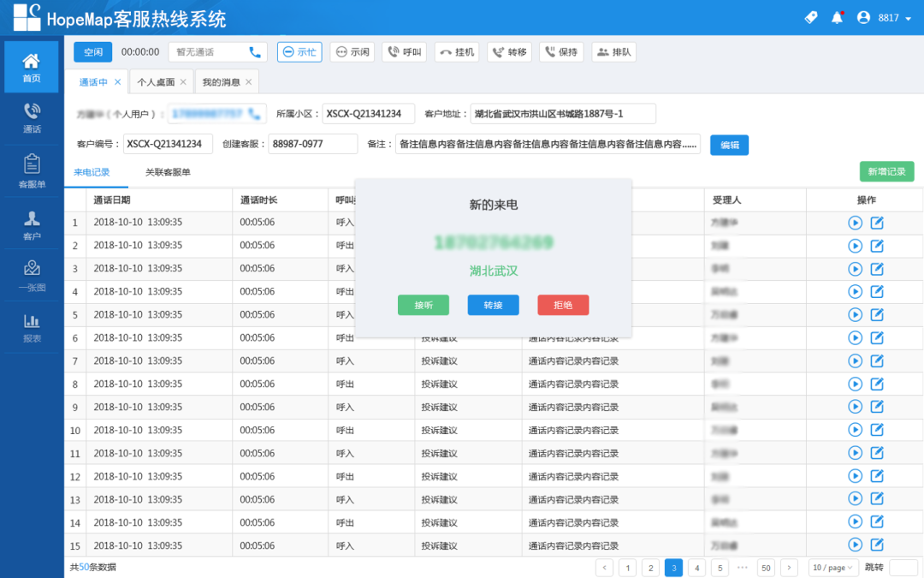924x578 pixels.
Task: Call the customer's blurred phone number icon
Action: point(254,114)
